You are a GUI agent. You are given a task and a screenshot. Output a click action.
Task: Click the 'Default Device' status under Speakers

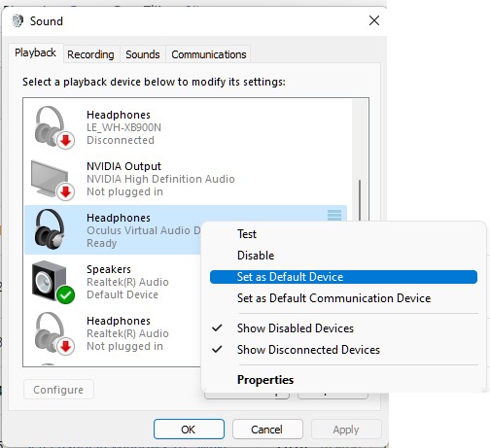(x=122, y=294)
